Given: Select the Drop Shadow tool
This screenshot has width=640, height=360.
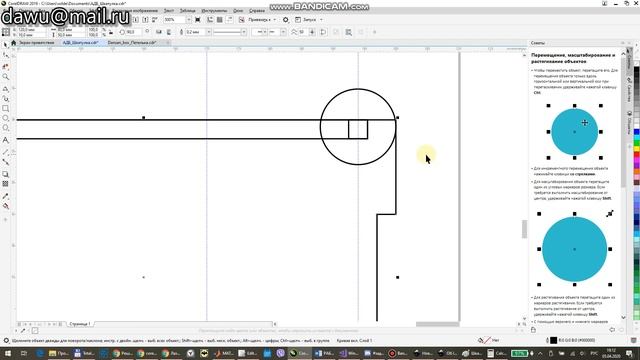Looking at the screenshot, I should click(x=5, y=174).
